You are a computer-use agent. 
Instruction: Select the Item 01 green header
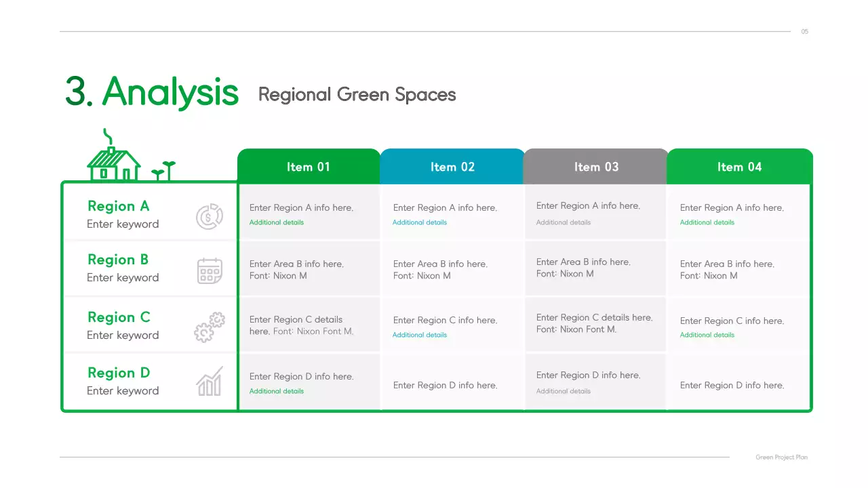tap(309, 166)
